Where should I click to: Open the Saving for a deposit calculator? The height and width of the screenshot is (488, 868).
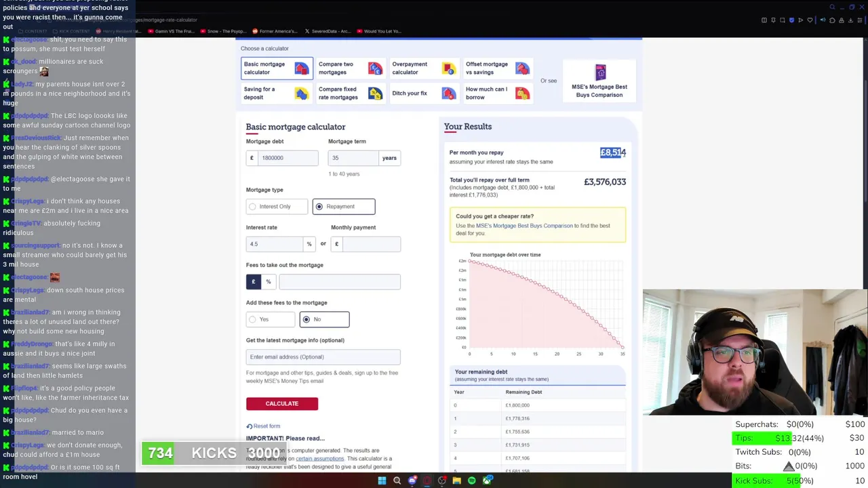[x=277, y=94]
